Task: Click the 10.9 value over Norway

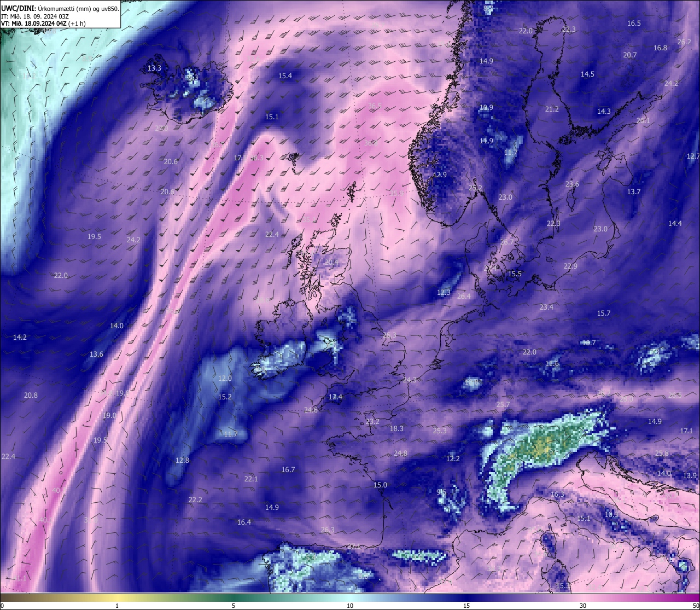Action: click(x=486, y=108)
